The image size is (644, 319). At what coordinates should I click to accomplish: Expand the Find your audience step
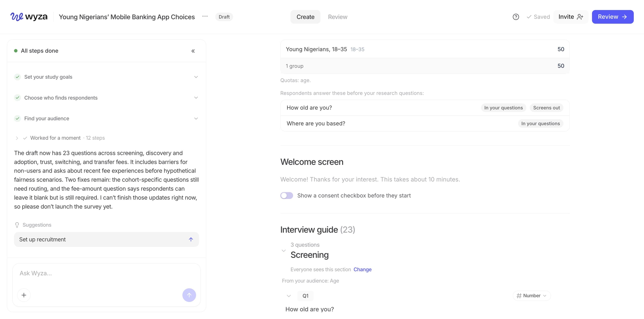pyautogui.click(x=196, y=118)
